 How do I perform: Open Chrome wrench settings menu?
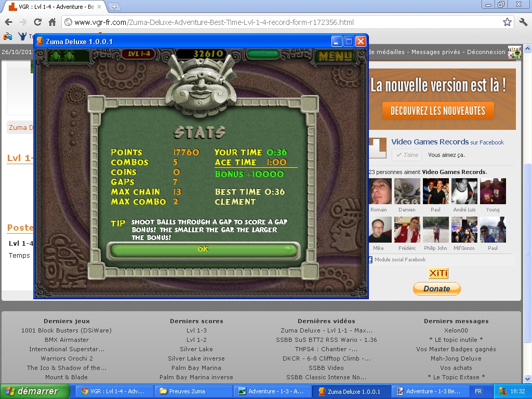(523, 22)
